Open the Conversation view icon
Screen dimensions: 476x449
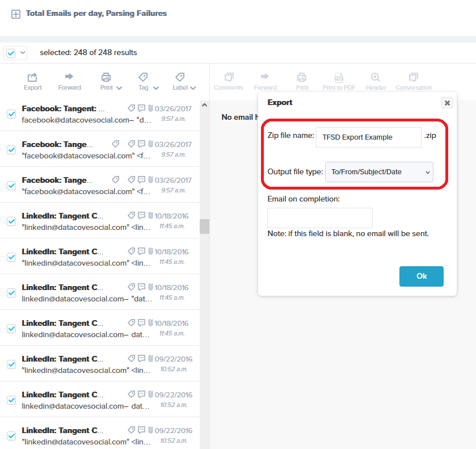click(x=414, y=77)
